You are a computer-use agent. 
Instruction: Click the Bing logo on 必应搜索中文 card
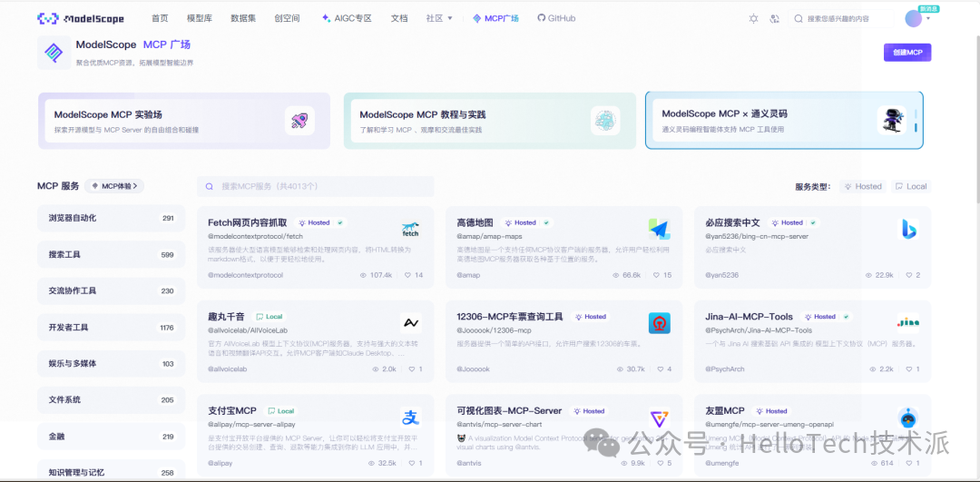907,230
